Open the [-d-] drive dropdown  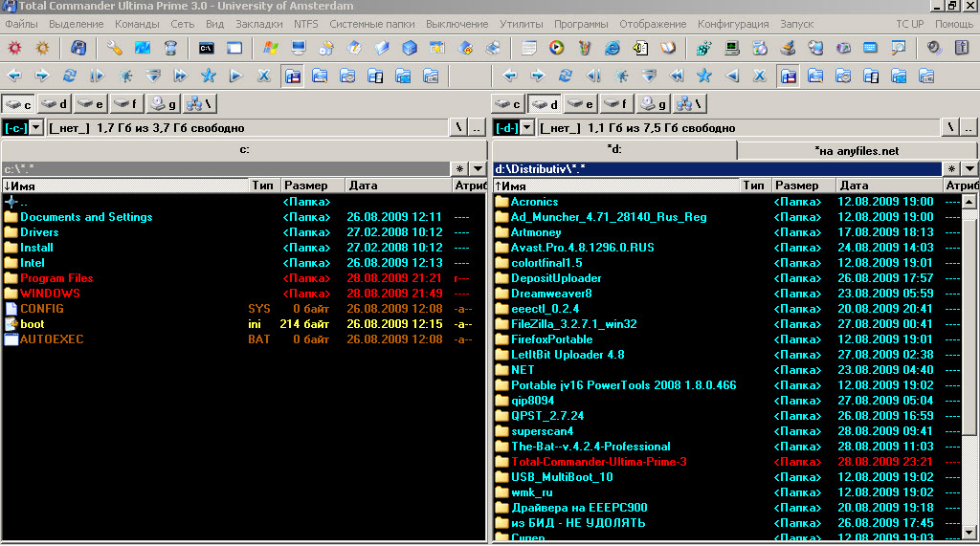[527, 127]
